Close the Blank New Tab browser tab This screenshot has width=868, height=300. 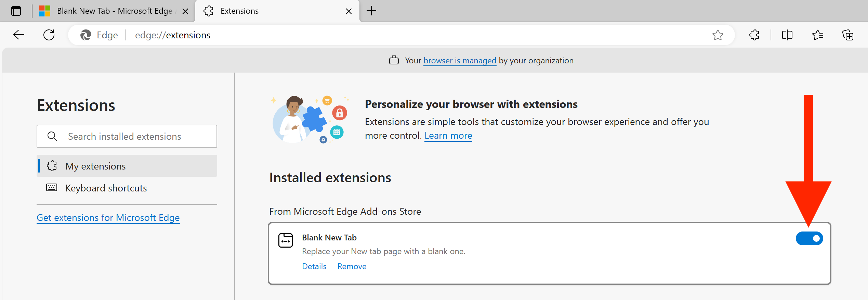[185, 11]
